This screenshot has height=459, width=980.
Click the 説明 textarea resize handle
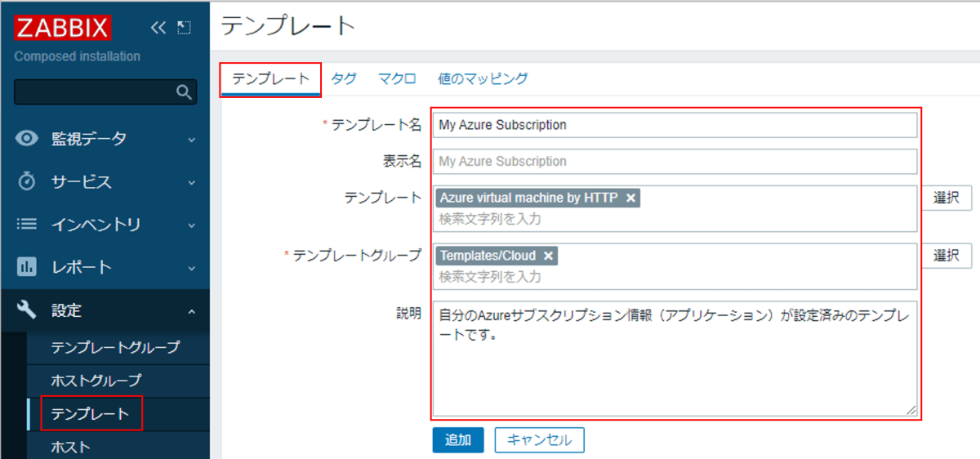[911, 411]
